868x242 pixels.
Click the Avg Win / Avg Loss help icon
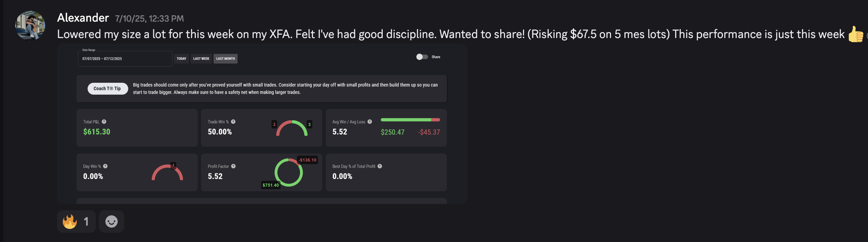(x=370, y=122)
